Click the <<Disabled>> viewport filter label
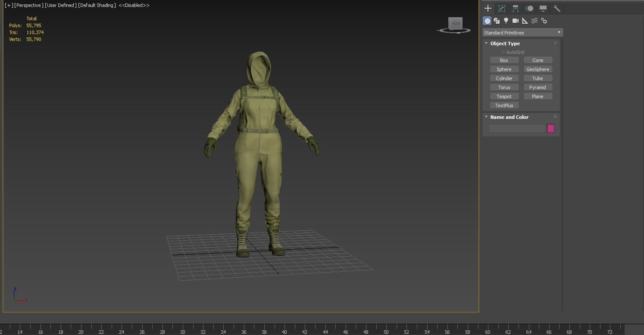Viewport: 644px width, 335px height. tap(134, 5)
